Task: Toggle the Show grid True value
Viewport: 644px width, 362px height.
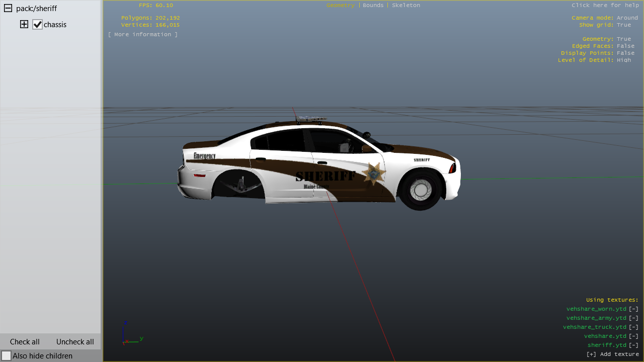Action: point(623,25)
